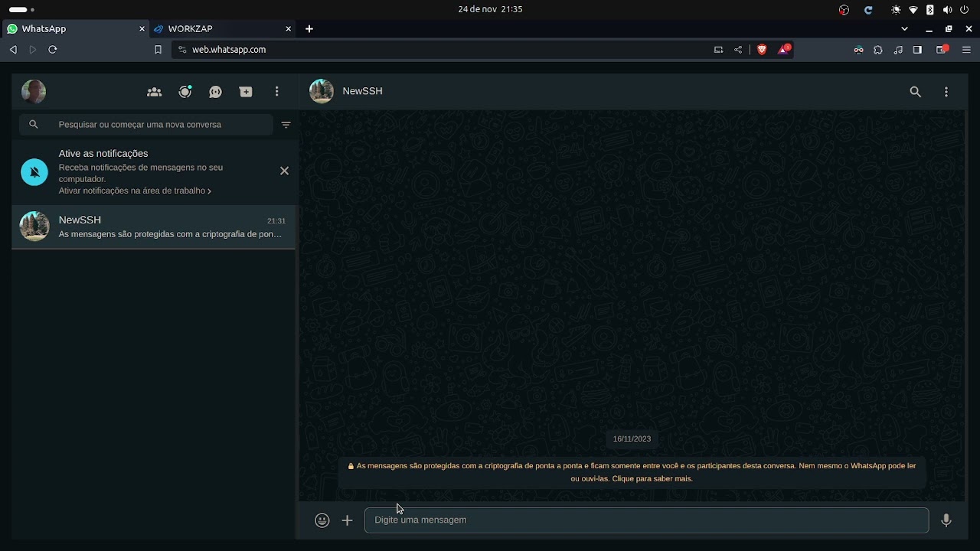Switch to the WhatsApp browser tab
This screenshot has width=980, height=551.
pos(74,28)
